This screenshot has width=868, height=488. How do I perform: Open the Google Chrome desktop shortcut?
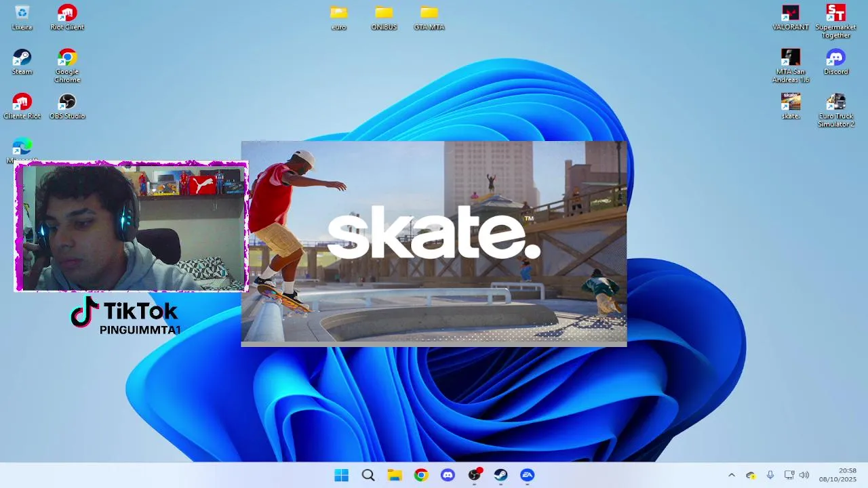click(67, 66)
